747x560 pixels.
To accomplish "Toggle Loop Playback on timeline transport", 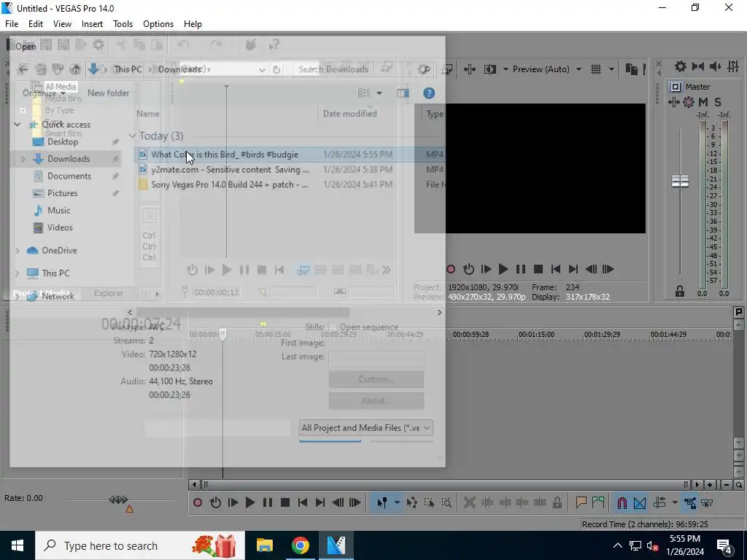I will pyautogui.click(x=215, y=502).
